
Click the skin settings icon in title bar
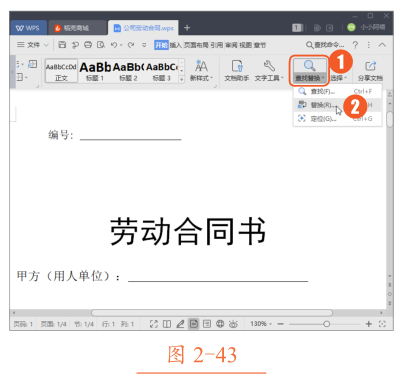click(317, 28)
